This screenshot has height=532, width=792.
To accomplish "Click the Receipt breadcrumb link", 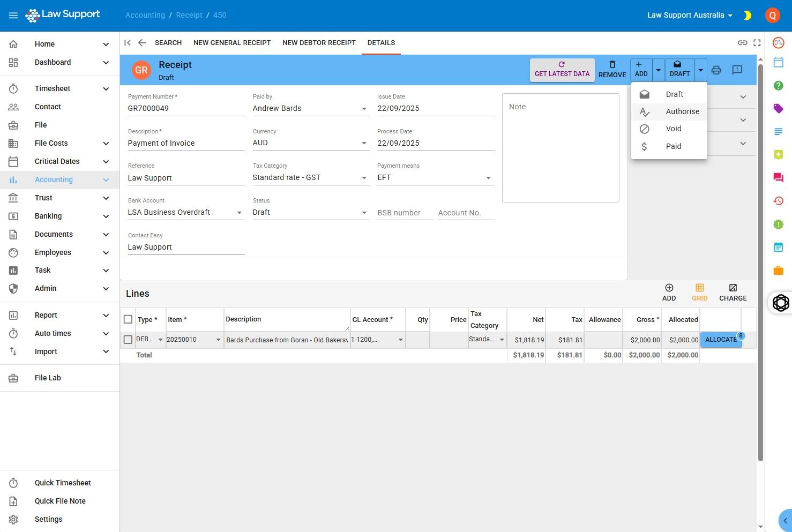I will [189, 16].
